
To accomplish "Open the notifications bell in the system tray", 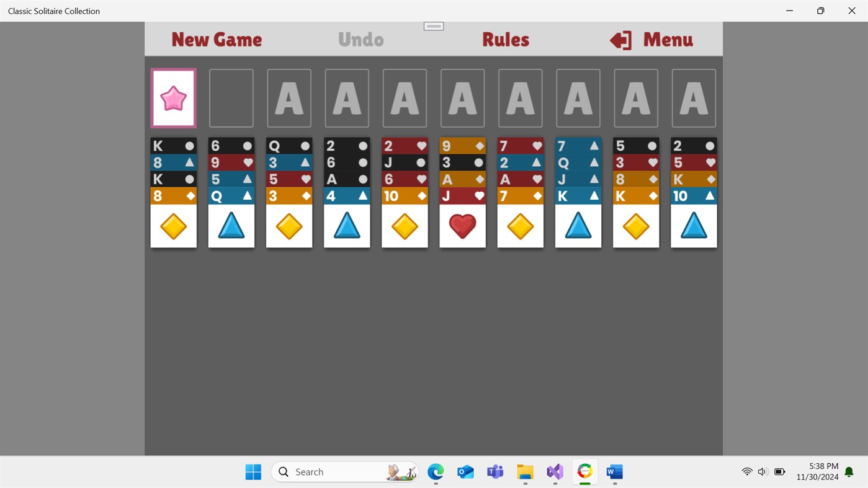I will pyautogui.click(x=848, y=471).
